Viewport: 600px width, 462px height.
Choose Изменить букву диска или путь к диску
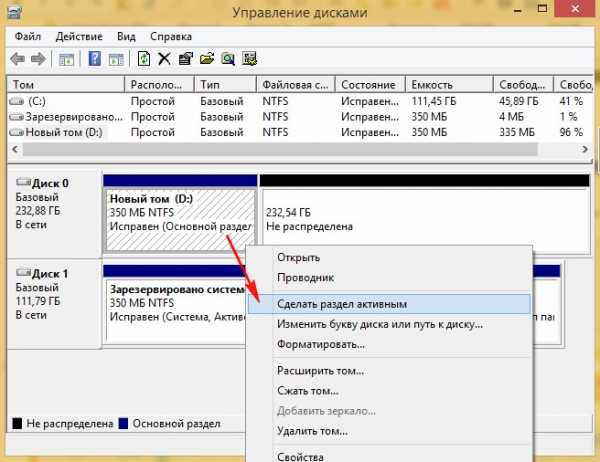[x=389, y=324]
